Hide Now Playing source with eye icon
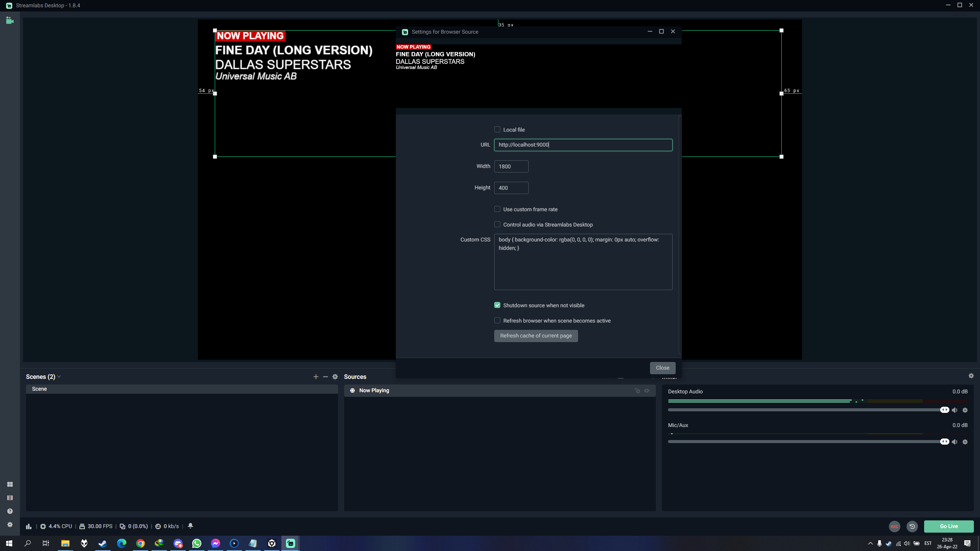 click(x=647, y=391)
